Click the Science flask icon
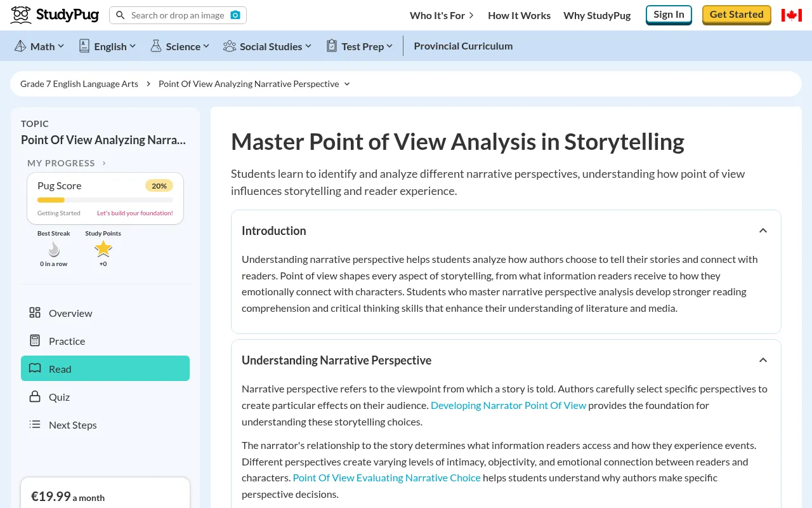 [x=156, y=46]
